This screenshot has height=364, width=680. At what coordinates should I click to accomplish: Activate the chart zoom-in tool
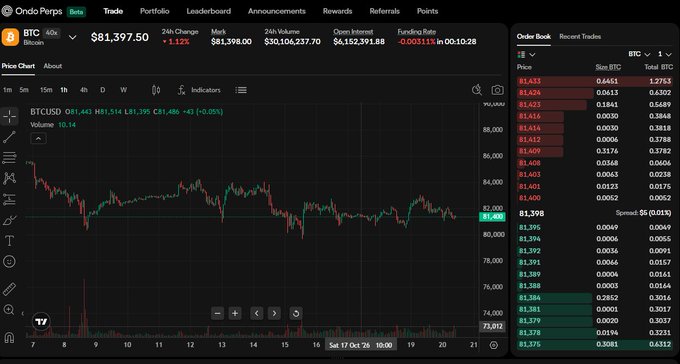click(10, 309)
